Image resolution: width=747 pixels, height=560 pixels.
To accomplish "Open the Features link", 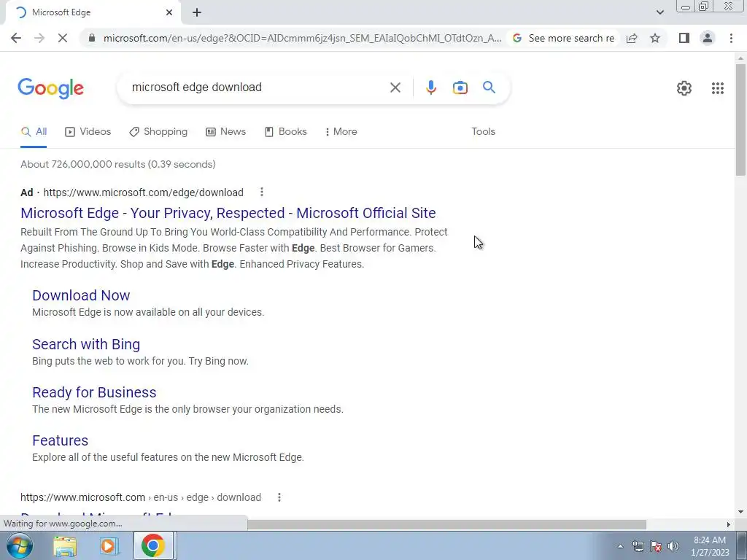I will coord(60,440).
